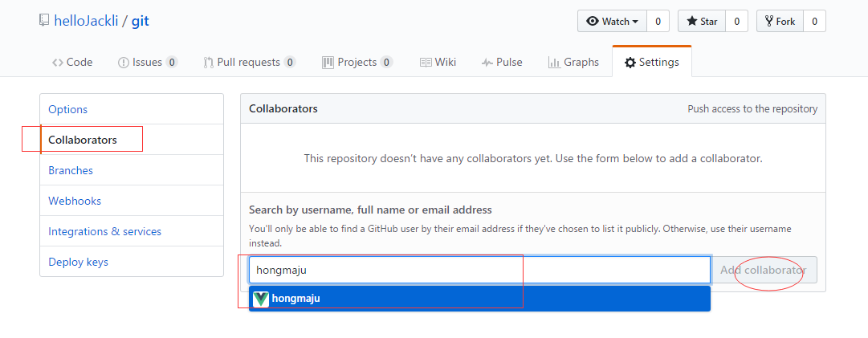Open the Graphs tab

tap(573, 62)
